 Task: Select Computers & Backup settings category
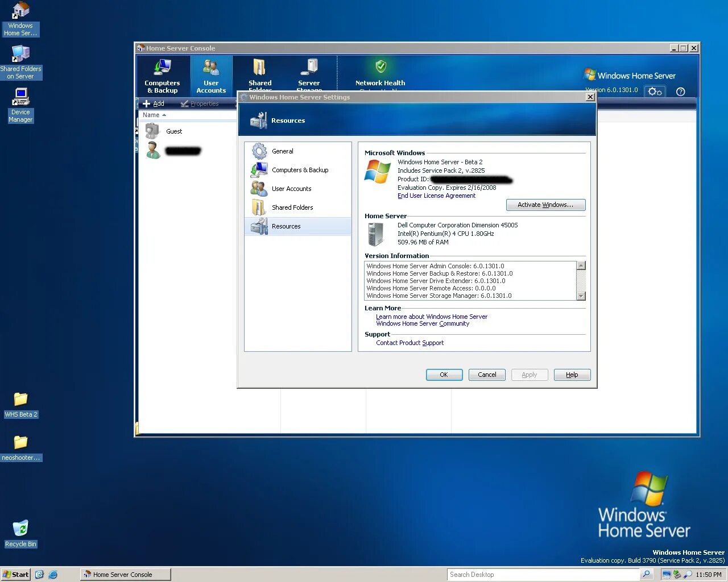point(298,170)
